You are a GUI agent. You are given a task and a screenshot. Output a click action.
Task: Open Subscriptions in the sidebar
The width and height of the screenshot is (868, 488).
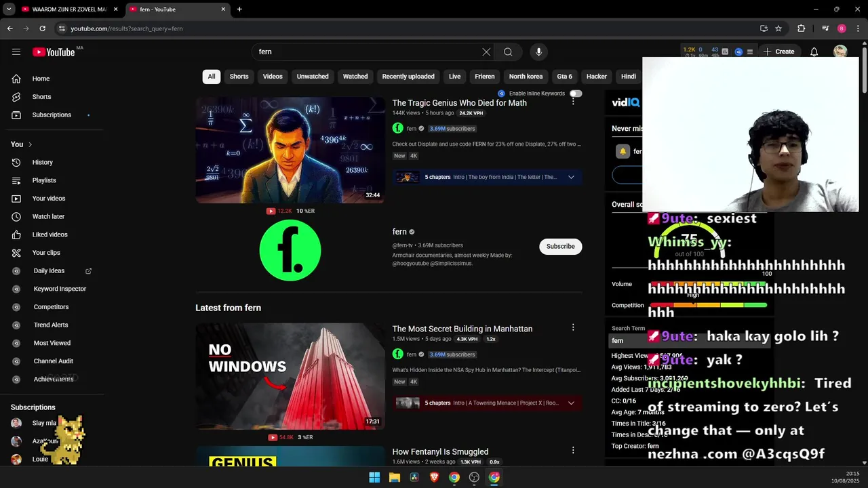tap(52, 115)
